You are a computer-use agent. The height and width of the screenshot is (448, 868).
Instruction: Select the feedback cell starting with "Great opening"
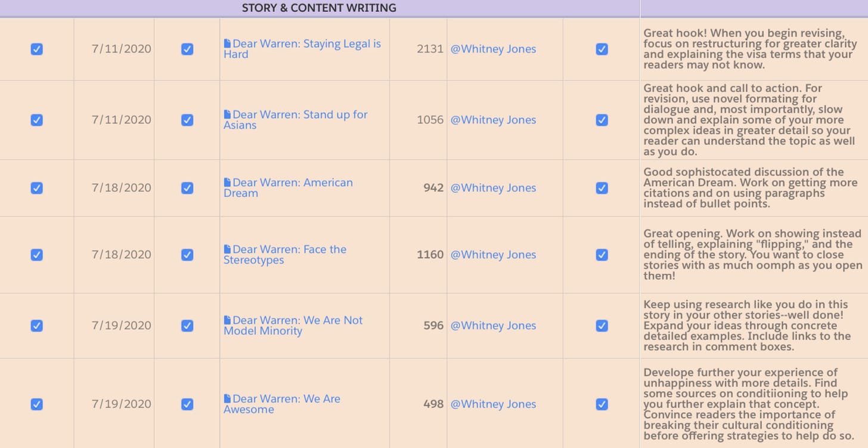tap(752, 255)
